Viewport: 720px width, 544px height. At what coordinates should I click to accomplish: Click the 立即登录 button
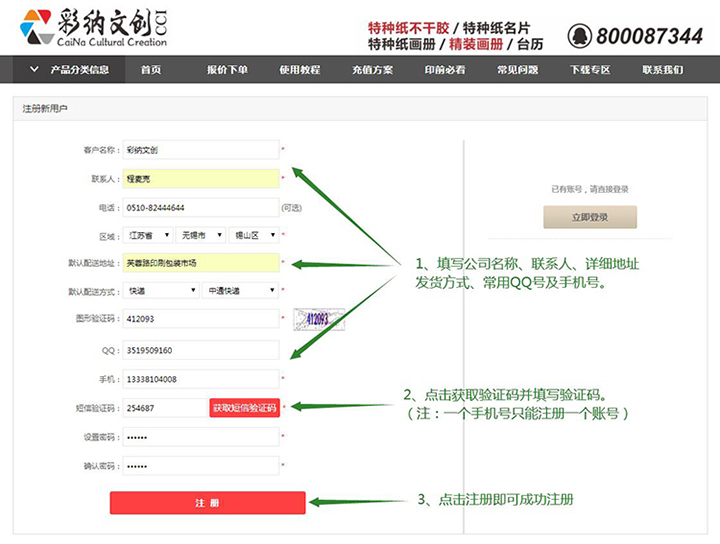point(589,217)
